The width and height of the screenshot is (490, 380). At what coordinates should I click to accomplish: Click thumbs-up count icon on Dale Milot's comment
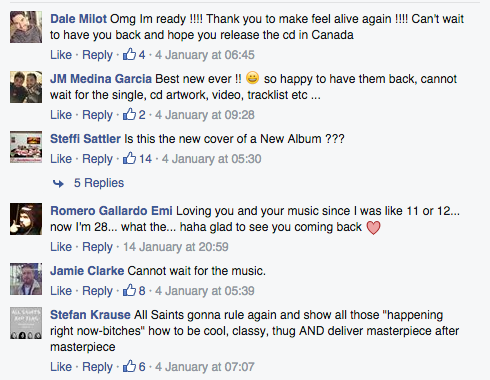[129, 54]
